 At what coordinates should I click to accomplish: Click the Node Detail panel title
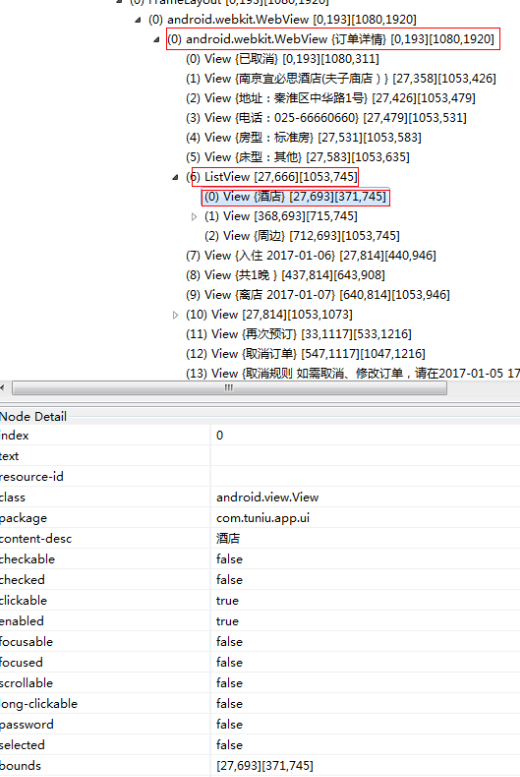tap(33, 417)
